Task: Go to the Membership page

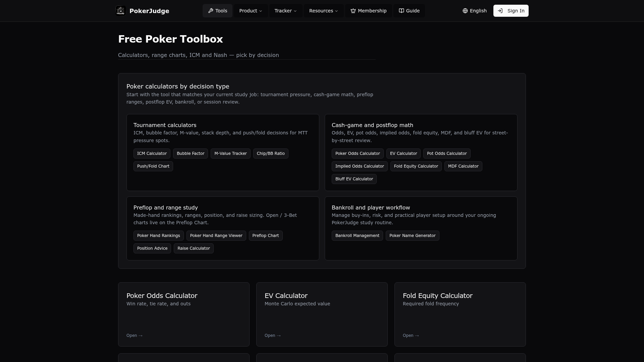Action: 369,11
